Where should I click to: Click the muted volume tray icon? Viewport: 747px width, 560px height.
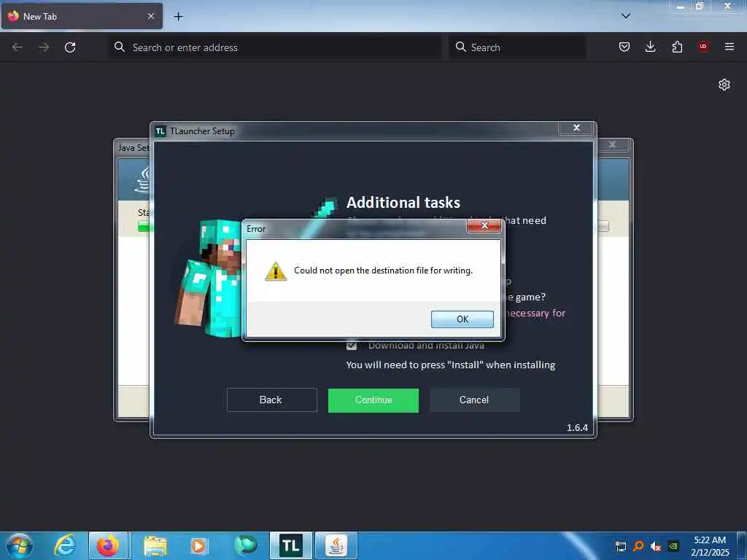tap(656, 547)
